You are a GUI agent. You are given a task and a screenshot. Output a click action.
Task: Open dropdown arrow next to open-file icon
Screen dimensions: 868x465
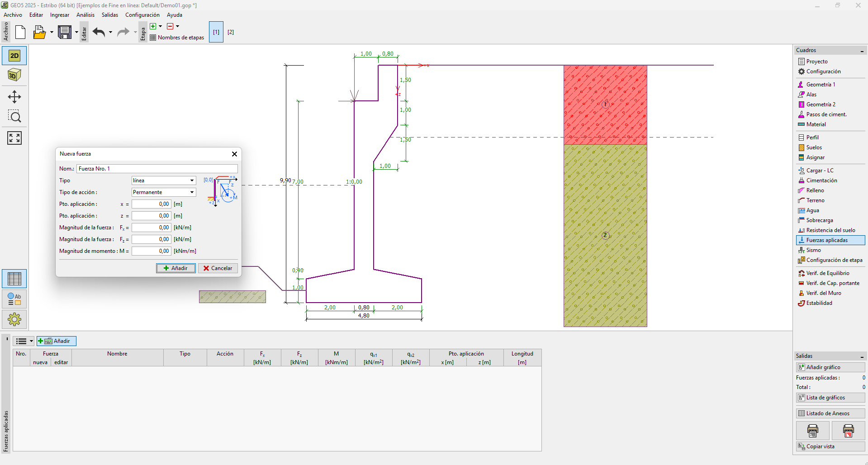[52, 32]
